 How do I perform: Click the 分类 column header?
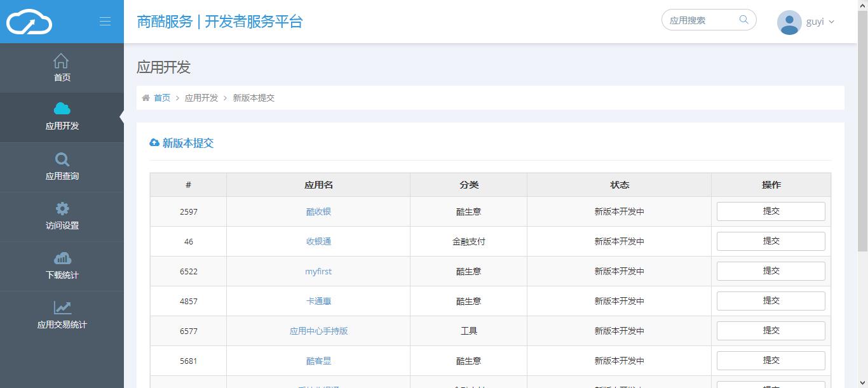469,185
